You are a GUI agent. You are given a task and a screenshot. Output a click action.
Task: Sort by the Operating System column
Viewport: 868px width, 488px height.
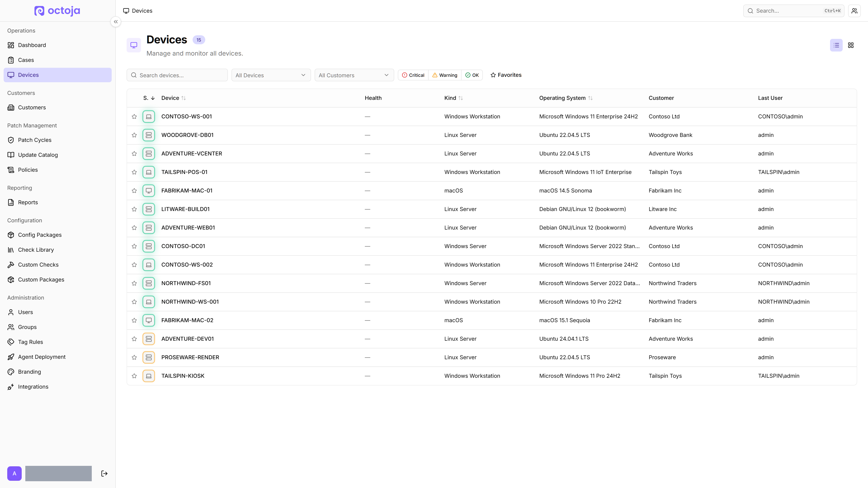point(566,98)
